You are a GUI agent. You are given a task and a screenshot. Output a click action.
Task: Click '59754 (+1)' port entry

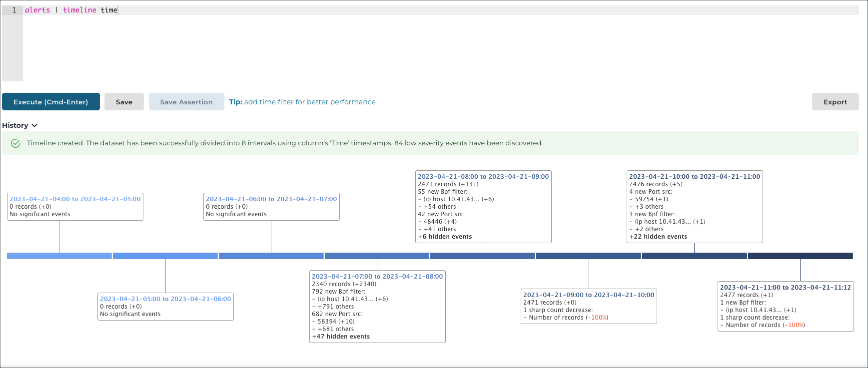click(x=652, y=199)
